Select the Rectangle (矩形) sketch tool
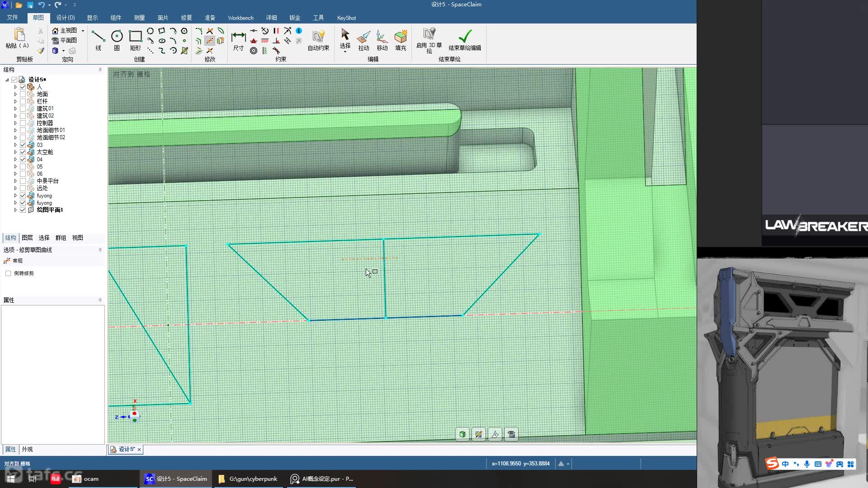Screen dimensions: 868x488 (x=135, y=40)
